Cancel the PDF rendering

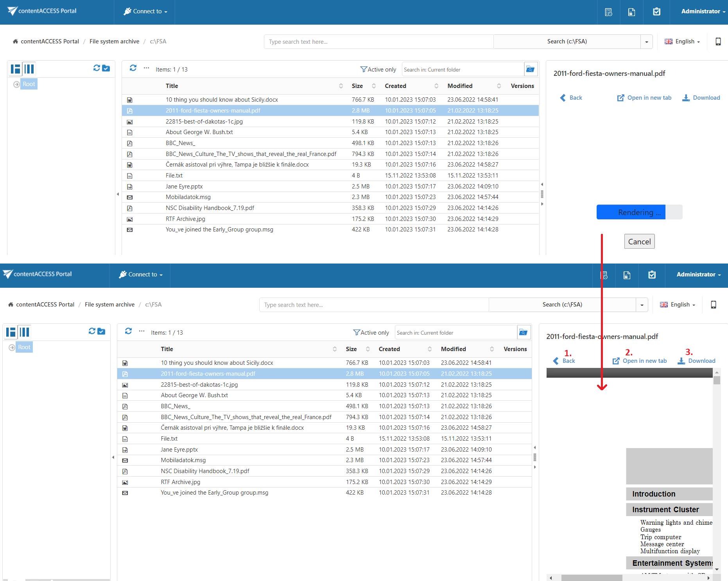tap(639, 242)
